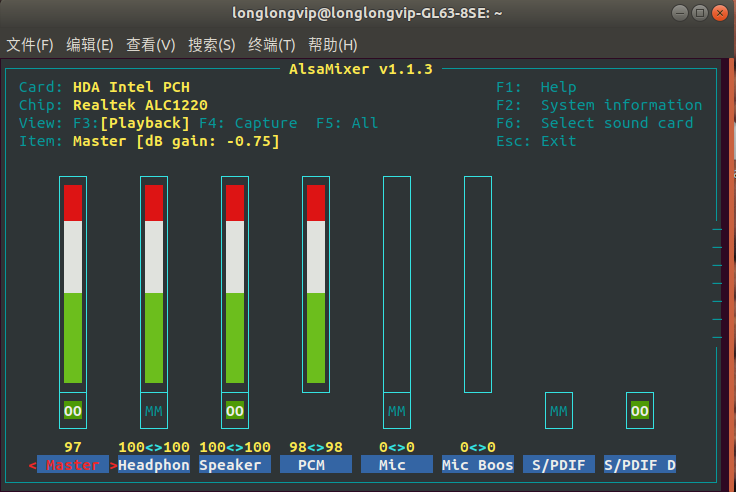Screen dimensions: 736x492
Task: Open the 终端(T) menu
Action: 272,45
